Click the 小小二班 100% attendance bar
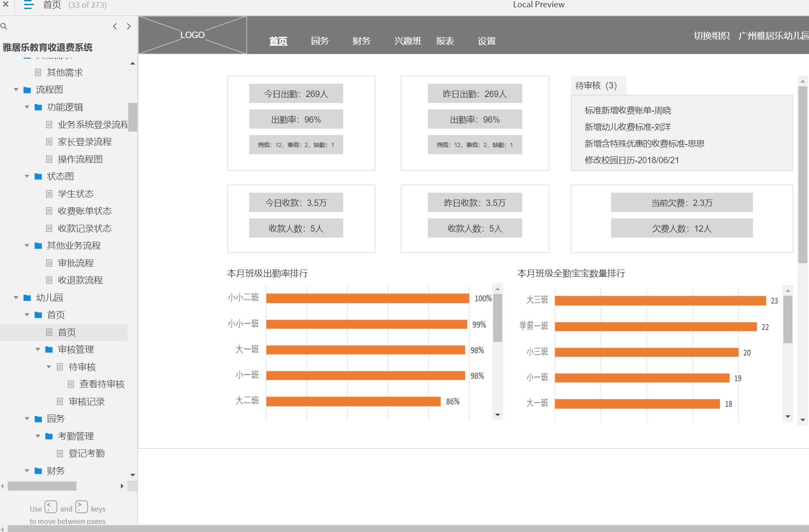The image size is (809, 532). pyautogui.click(x=368, y=298)
